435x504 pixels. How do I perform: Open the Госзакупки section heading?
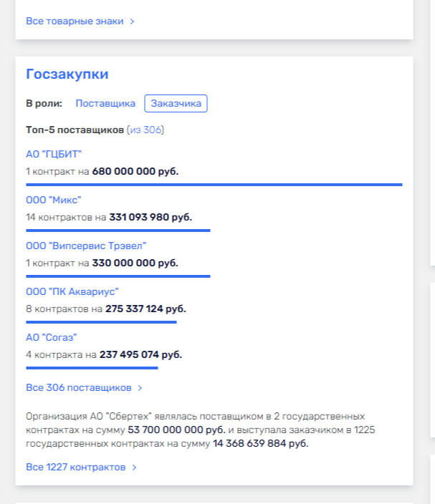tap(67, 74)
